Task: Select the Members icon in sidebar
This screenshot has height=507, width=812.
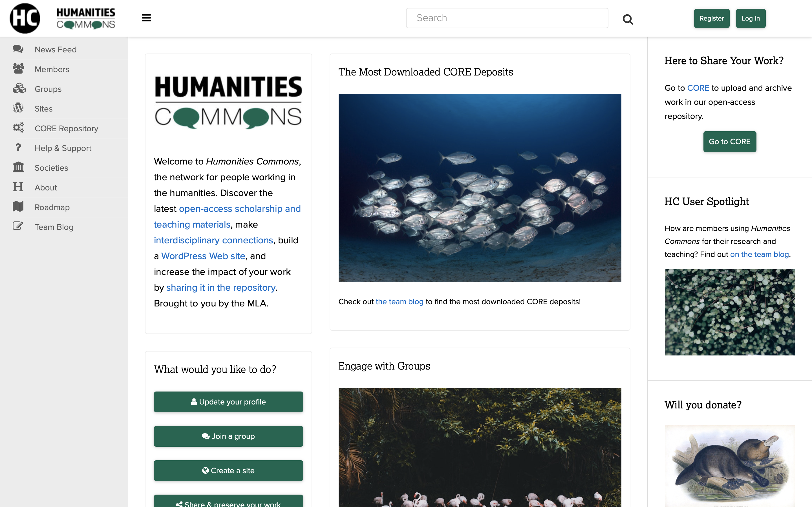Action: coord(18,69)
